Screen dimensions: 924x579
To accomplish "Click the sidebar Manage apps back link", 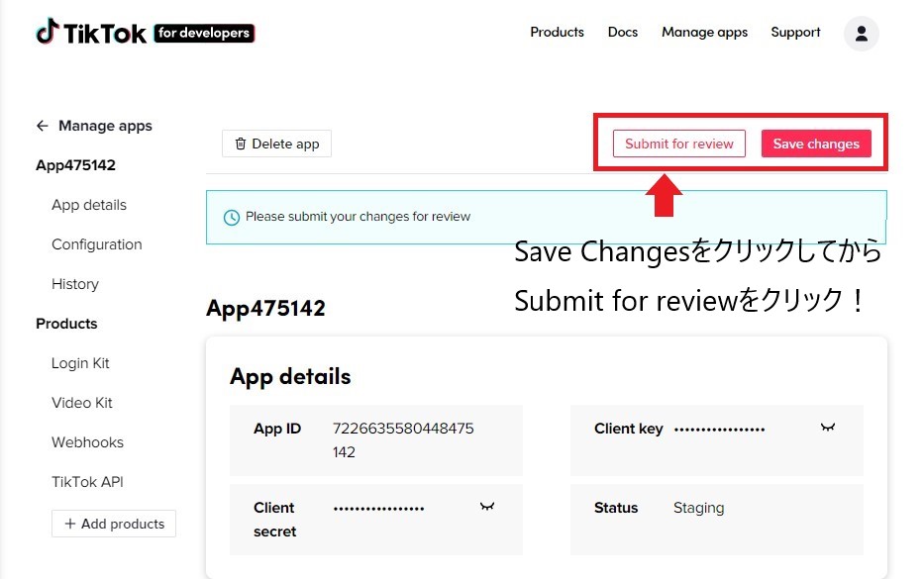I will (94, 126).
